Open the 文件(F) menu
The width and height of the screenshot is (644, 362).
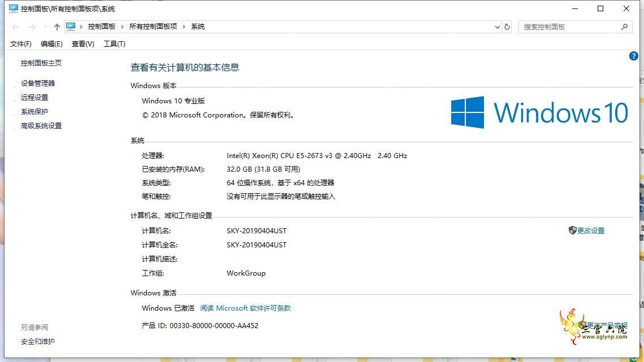(20, 44)
